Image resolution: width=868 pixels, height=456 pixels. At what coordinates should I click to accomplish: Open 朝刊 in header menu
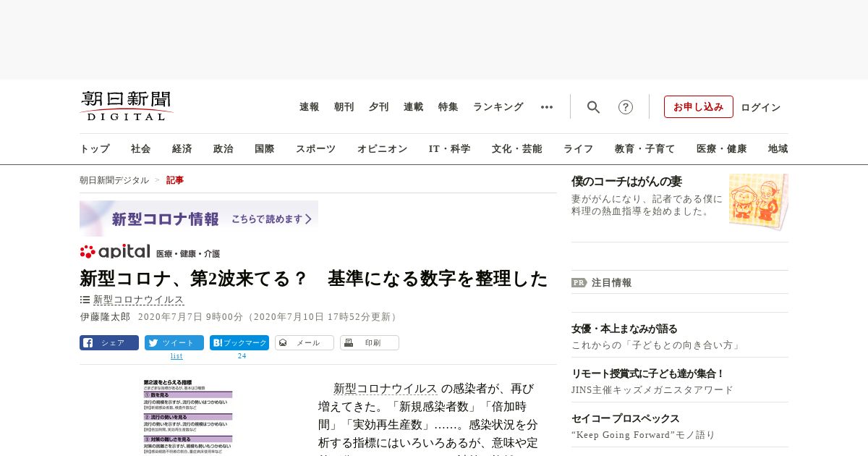pos(344,107)
